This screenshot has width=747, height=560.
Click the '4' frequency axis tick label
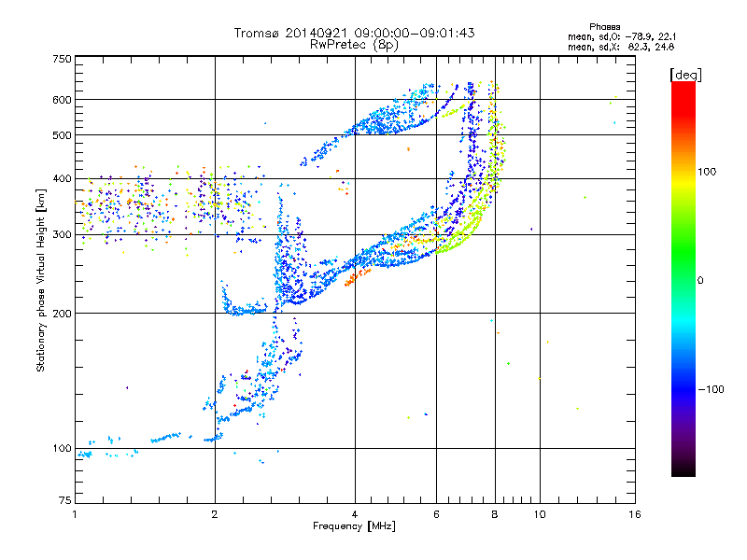[x=355, y=514]
